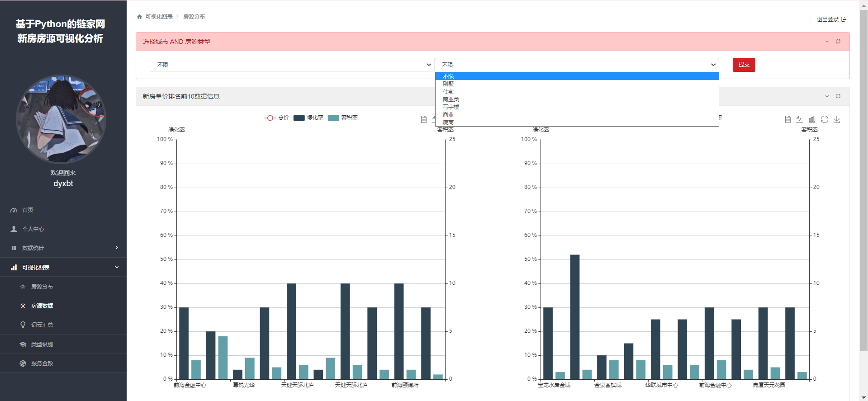This screenshot has height=401, width=868.
Task: Select 底商 in the house type list
Action: click(577, 123)
